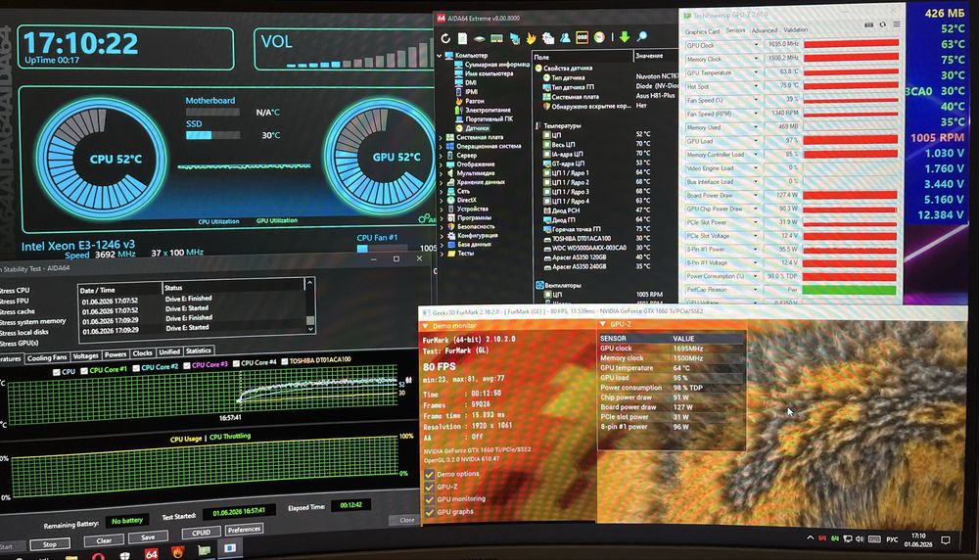Click the disk benchmark icon in AIDA64 toolbar
The image size is (979, 560).
click(480, 38)
